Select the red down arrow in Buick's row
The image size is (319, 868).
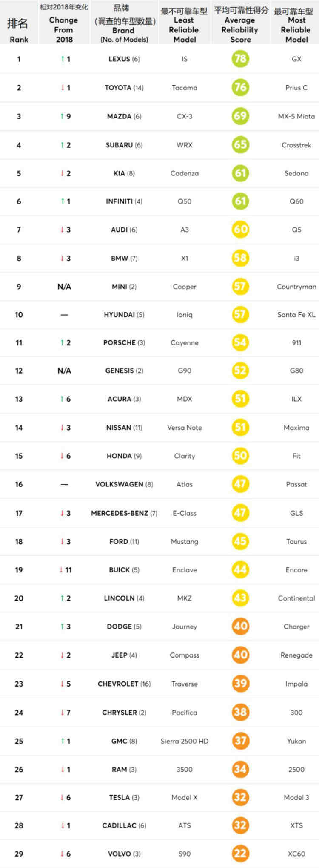(x=61, y=570)
